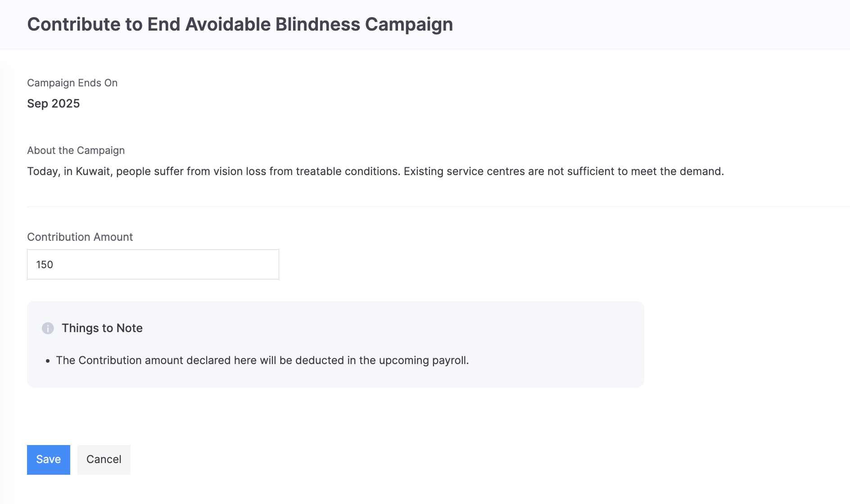The image size is (850, 504).
Task: Click the bullet point before the note
Action: click(48, 361)
